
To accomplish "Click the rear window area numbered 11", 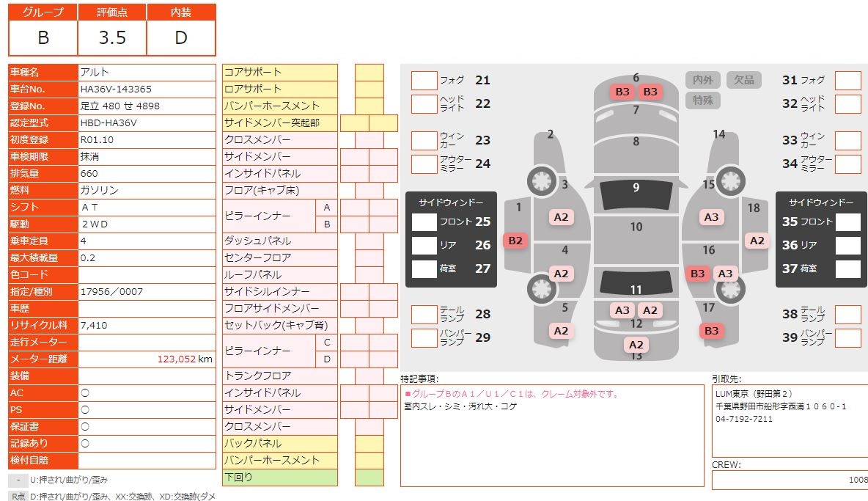I will tap(636, 285).
